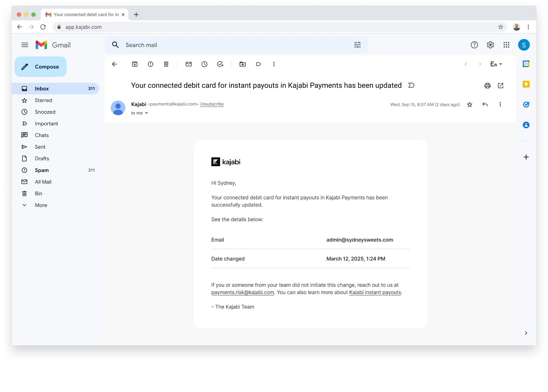Show search options filter icon

pyautogui.click(x=357, y=45)
